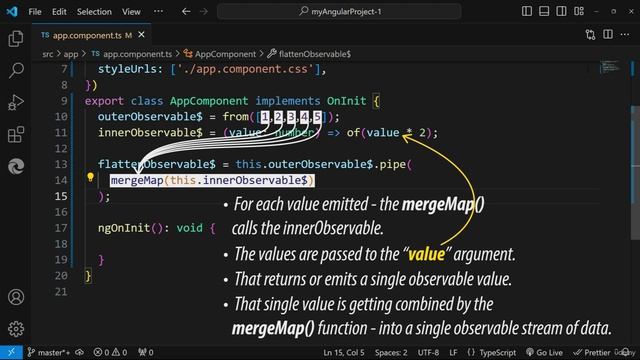This screenshot has width=640, height=360.
Task: Click styleUrls on line 7
Action: pos(127,69)
